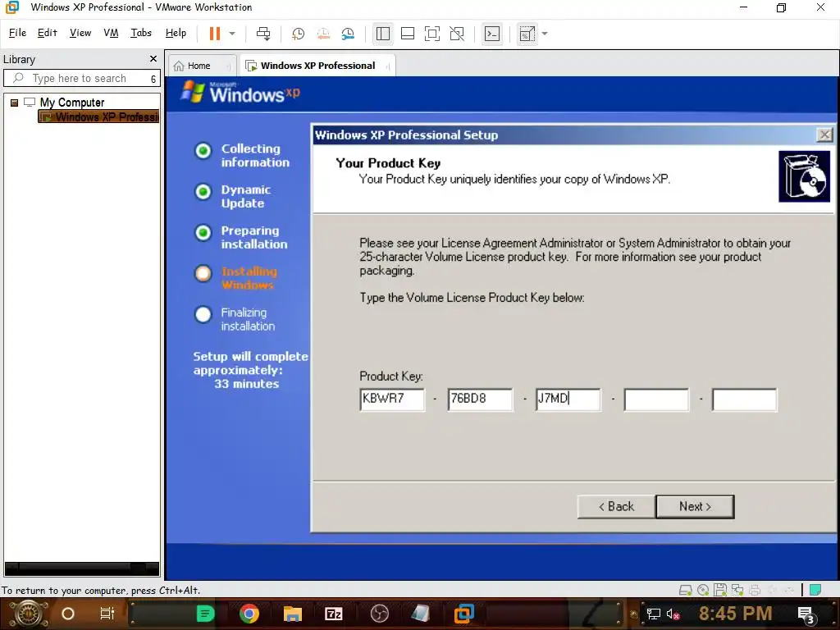Click the floppy drive status icon
Viewport: 840px width, 630px height.
click(720, 590)
